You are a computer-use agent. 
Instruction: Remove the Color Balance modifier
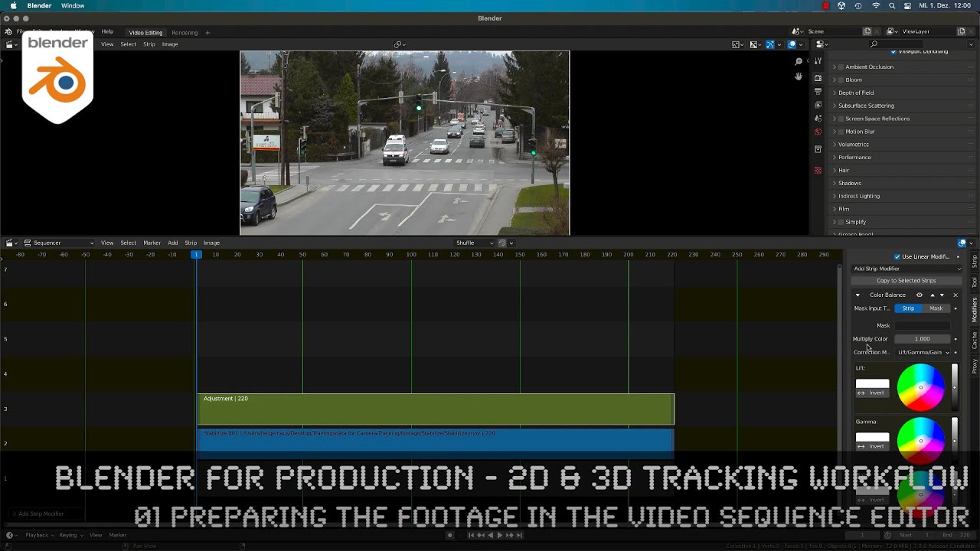pyautogui.click(x=955, y=295)
